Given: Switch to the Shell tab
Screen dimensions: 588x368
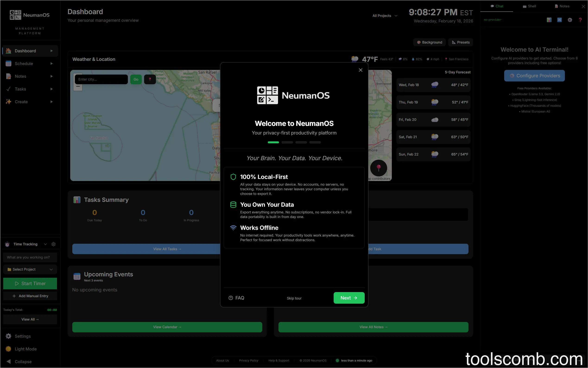Looking at the screenshot, I should pos(529,6).
